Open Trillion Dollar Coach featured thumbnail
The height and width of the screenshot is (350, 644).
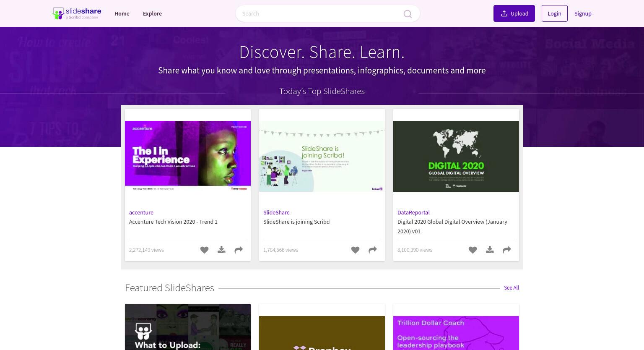click(456, 333)
